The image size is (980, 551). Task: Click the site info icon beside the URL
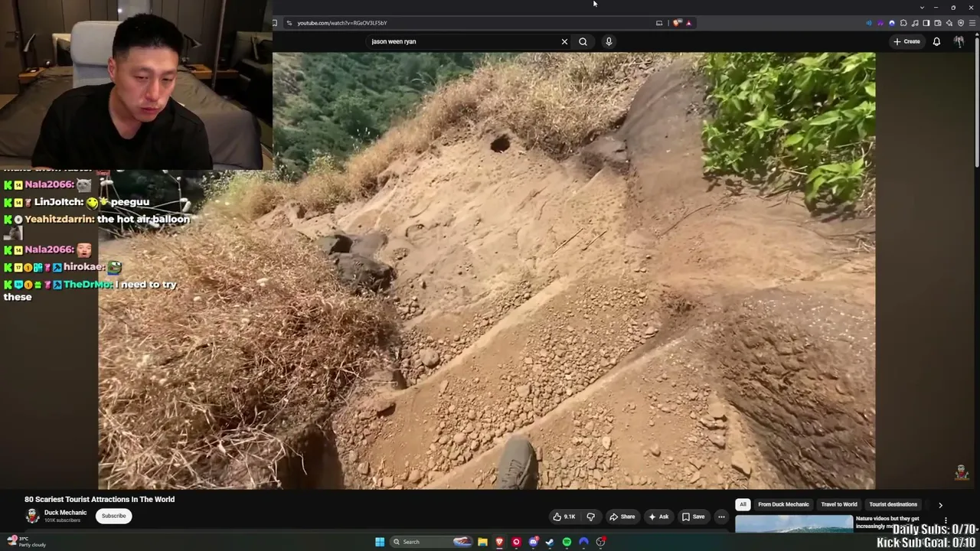289,23
